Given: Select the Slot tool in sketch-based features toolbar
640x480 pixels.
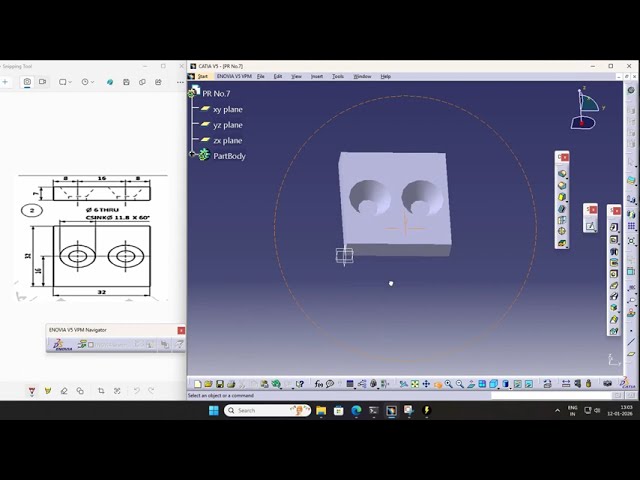Looking at the screenshot, I should [x=614, y=296].
